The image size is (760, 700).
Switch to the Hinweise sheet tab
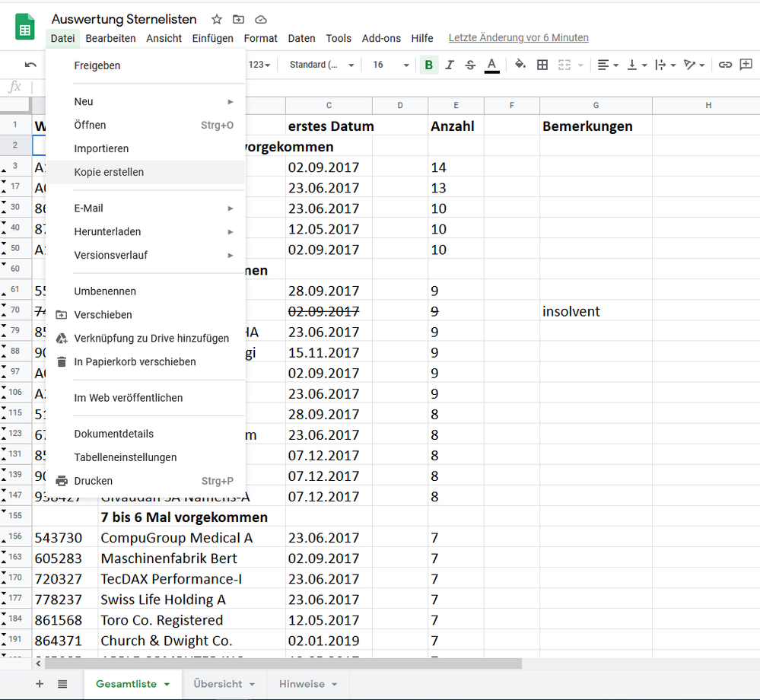[301, 683]
